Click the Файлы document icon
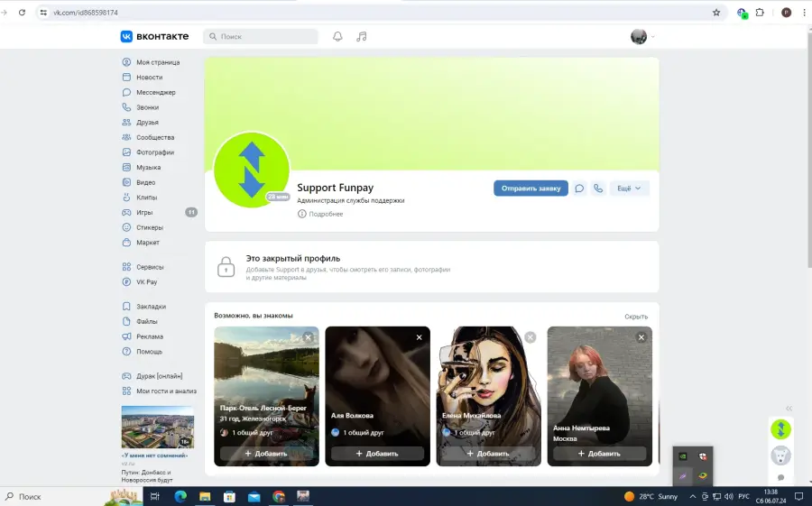812x506 pixels. (126, 321)
